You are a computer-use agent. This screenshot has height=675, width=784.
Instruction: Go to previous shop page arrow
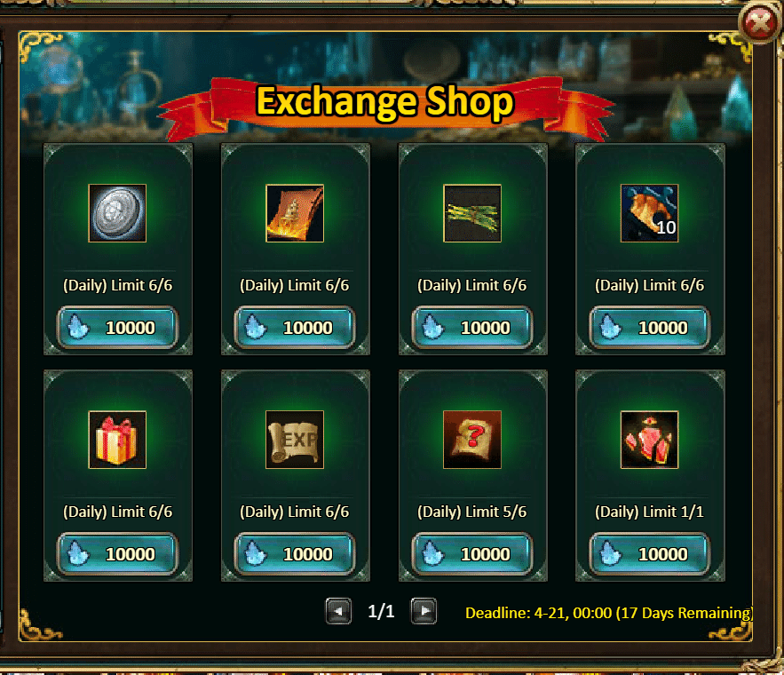click(338, 611)
